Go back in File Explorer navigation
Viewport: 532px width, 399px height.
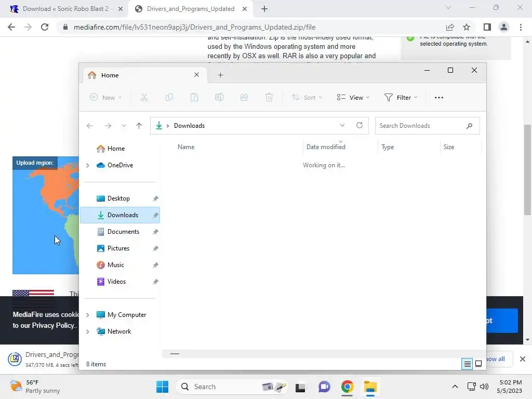(90, 126)
